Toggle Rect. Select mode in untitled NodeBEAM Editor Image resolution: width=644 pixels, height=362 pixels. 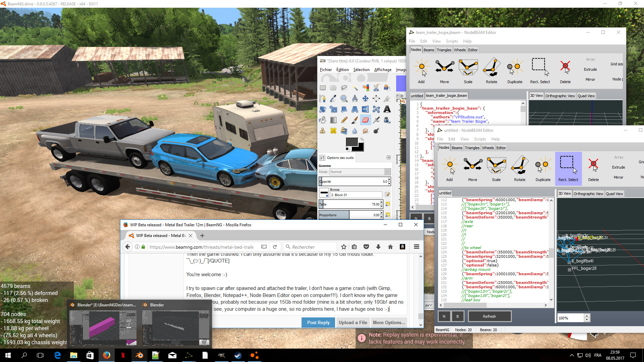coord(568,169)
